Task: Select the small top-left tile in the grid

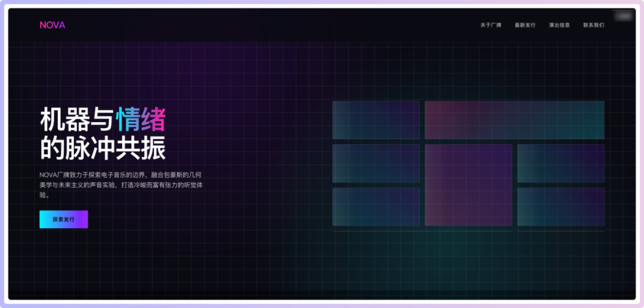Action: pyautogui.click(x=376, y=120)
